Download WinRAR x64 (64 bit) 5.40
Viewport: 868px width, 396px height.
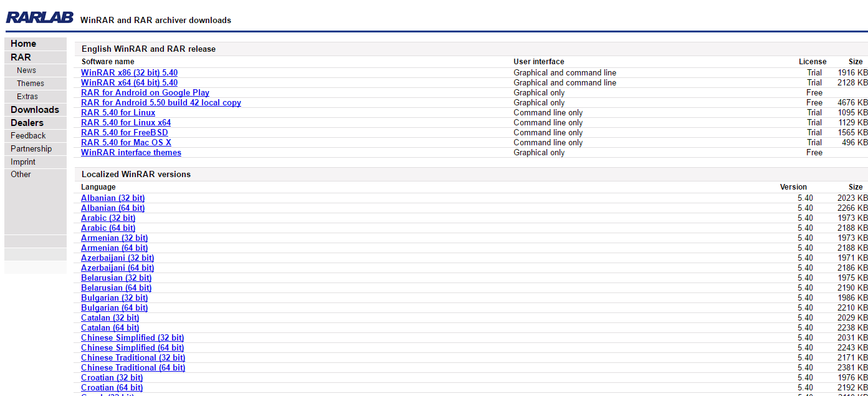[129, 83]
